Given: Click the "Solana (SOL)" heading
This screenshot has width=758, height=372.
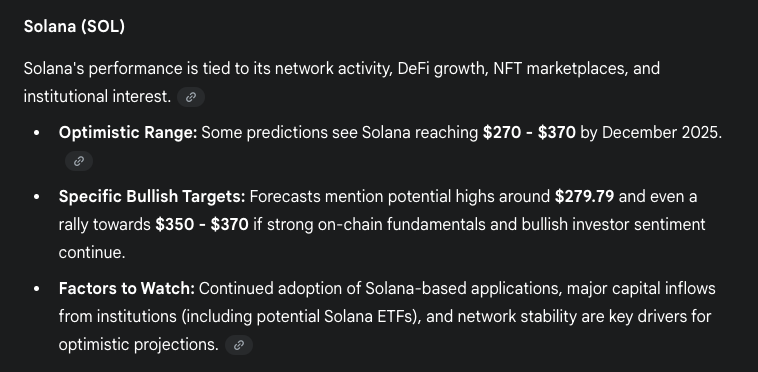Looking at the screenshot, I should coord(74,27).
